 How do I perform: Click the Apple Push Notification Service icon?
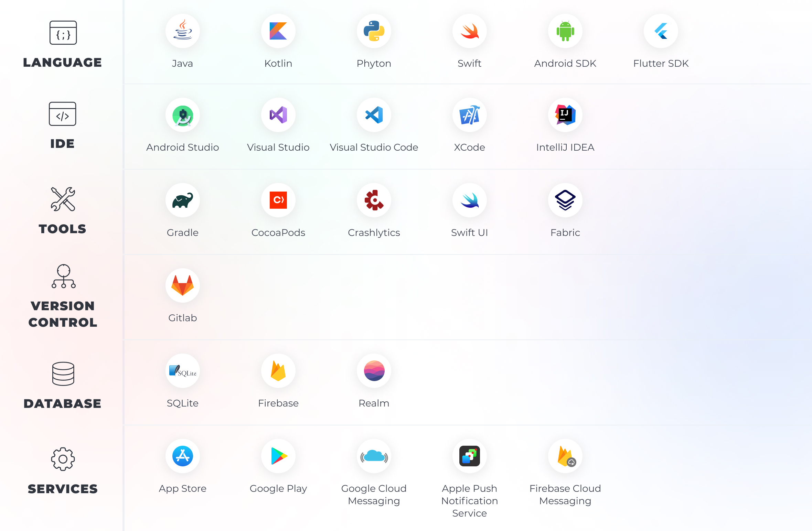pyautogui.click(x=470, y=456)
